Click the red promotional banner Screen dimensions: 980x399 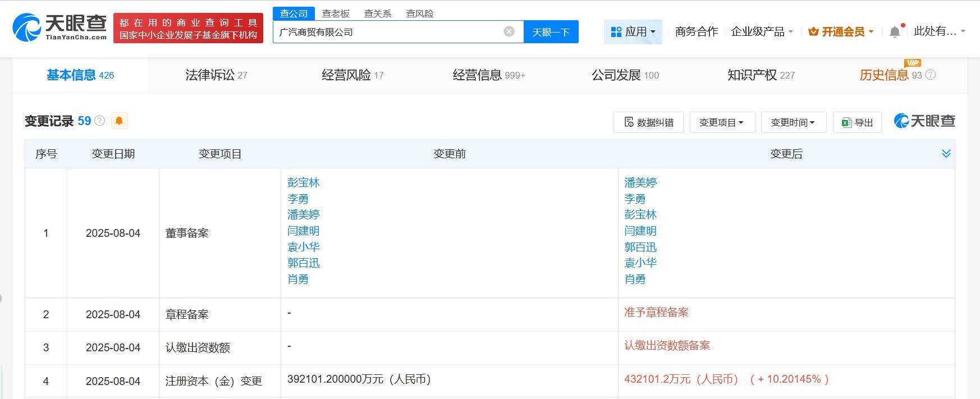[188, 28]
